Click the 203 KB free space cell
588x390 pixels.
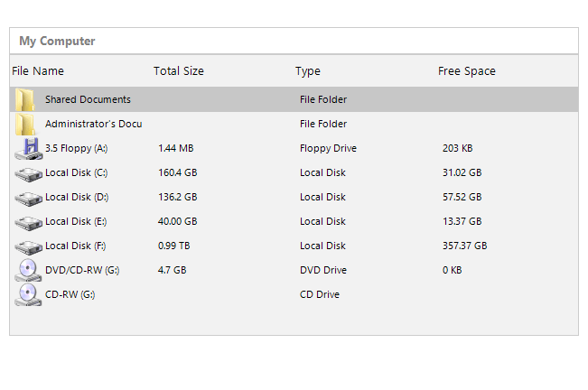(458, 148)
